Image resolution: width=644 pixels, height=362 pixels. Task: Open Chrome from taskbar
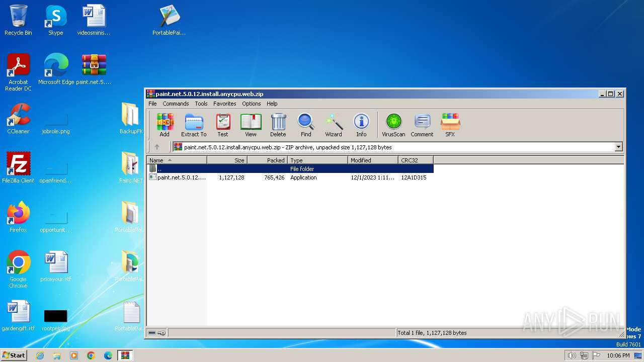[x=91, y=355]
